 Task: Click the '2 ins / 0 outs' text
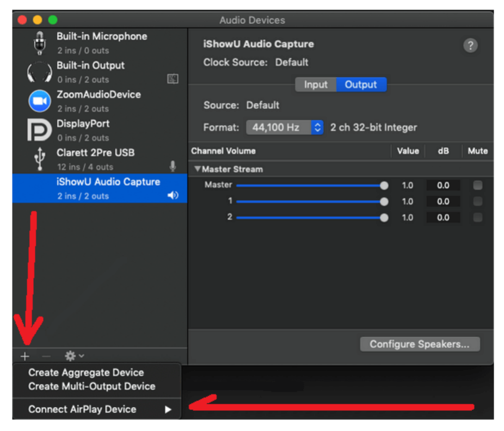83,51
